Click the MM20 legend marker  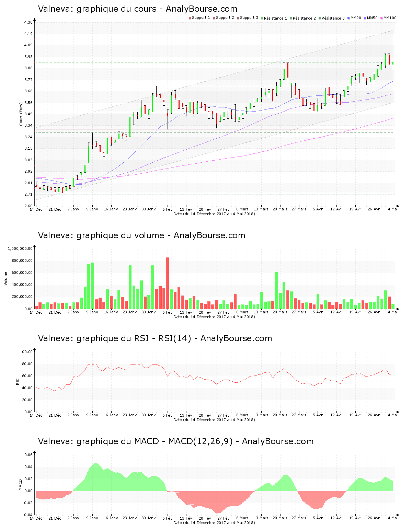[348, 18]
